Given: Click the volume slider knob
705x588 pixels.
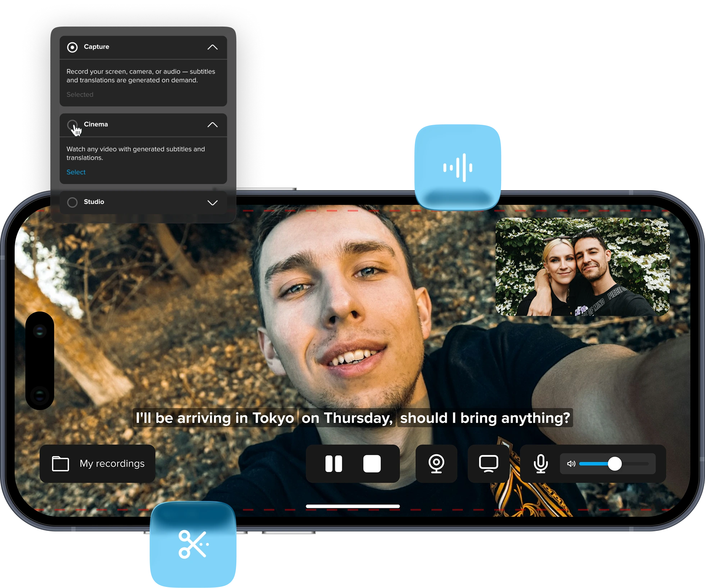Looking at the screenshot, I should tap(614, 464).
